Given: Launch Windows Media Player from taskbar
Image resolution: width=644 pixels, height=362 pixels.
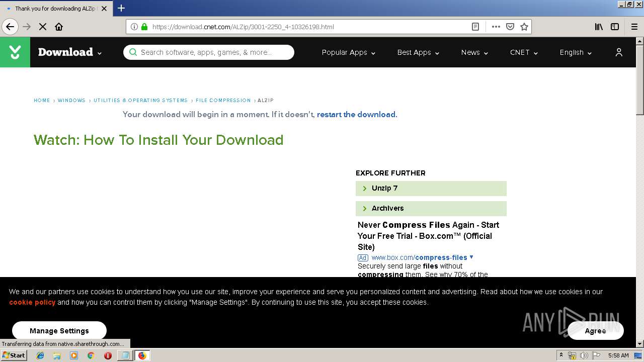Looking at the screenshot, I should tap(74, 355).
